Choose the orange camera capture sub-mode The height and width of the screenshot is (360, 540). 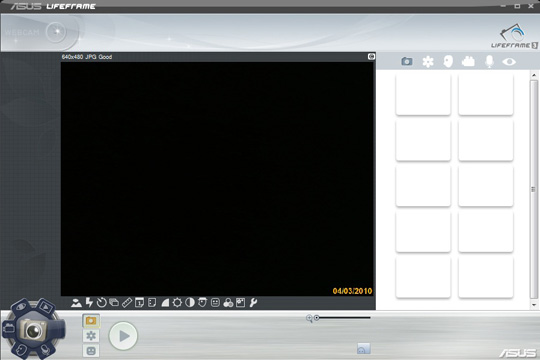click(x=91, y=321)
